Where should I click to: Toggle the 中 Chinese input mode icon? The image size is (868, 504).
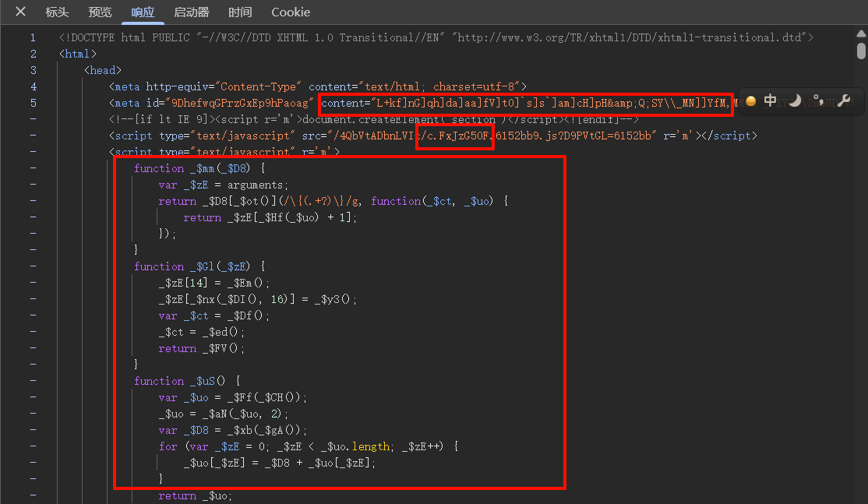[x=770, y=100]
